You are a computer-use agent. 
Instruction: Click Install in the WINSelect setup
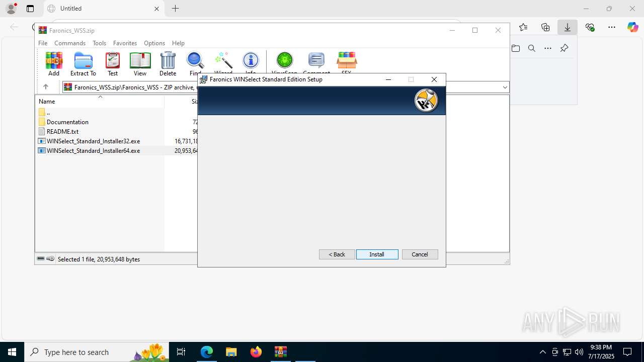pyautogui.click(x=377, y=254)
